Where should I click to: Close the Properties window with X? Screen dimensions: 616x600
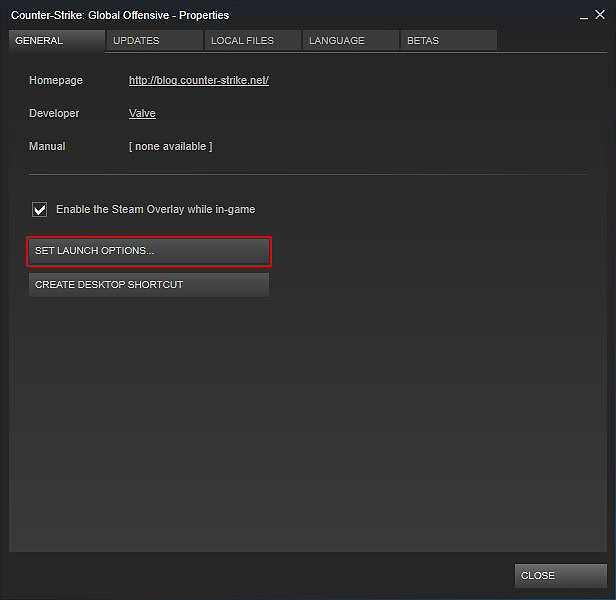pos(600,15)
